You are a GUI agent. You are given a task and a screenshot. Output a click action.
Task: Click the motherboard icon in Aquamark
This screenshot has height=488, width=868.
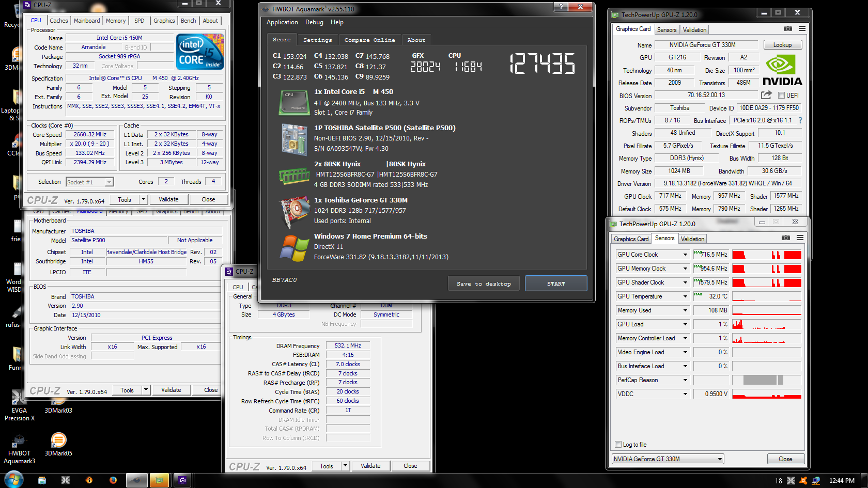pyautogui.click(x=294, y=139)
